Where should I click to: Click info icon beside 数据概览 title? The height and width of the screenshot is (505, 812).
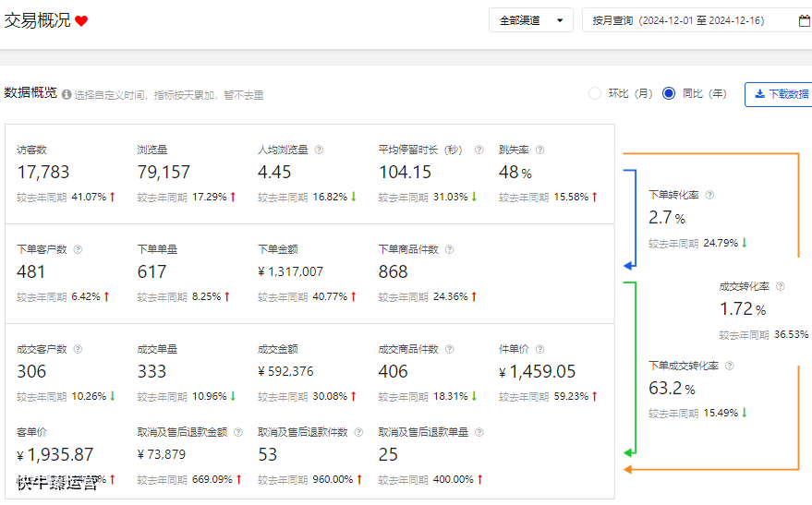tap(67, 94)
